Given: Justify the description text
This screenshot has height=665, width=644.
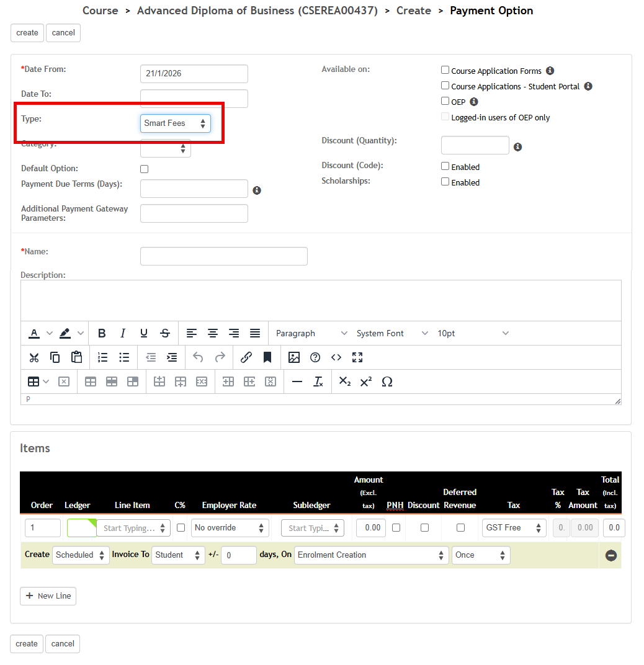Looking at the screenshot, I should click(255, 333).
